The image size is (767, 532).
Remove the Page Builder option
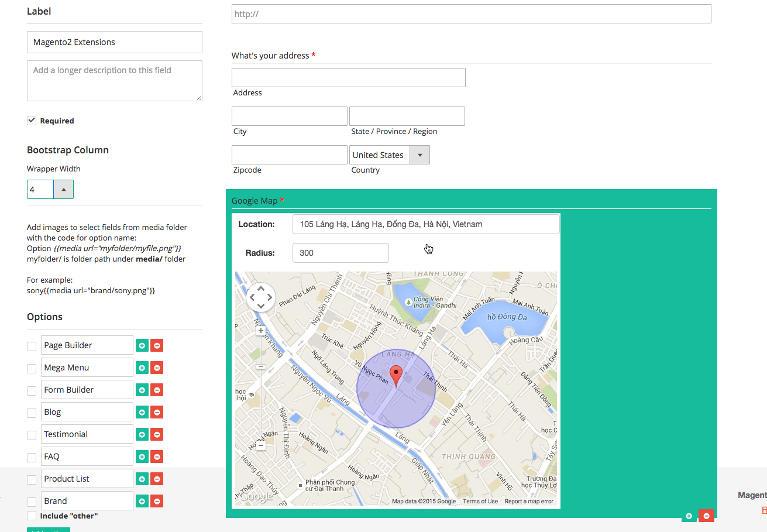point(157,345)
